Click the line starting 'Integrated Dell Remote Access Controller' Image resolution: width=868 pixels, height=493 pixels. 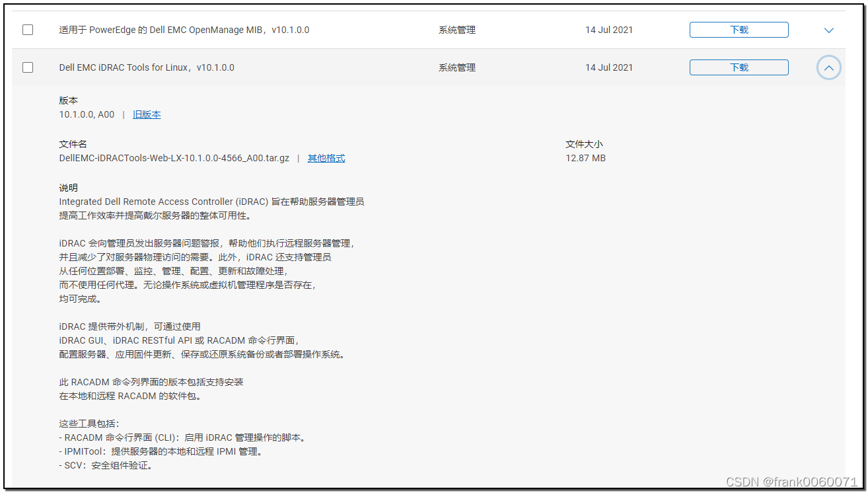pos(211,202)
